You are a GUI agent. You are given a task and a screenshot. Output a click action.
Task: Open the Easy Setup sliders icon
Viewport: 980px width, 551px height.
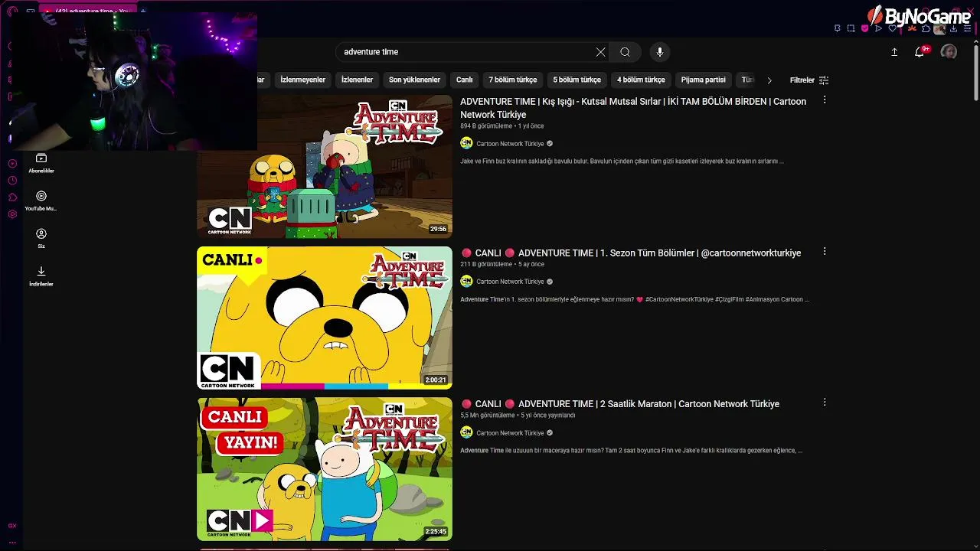pos(967,28)
